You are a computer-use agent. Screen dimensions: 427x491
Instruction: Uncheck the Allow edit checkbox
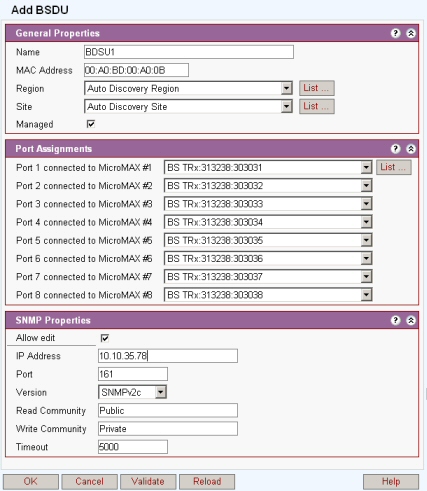105,338
